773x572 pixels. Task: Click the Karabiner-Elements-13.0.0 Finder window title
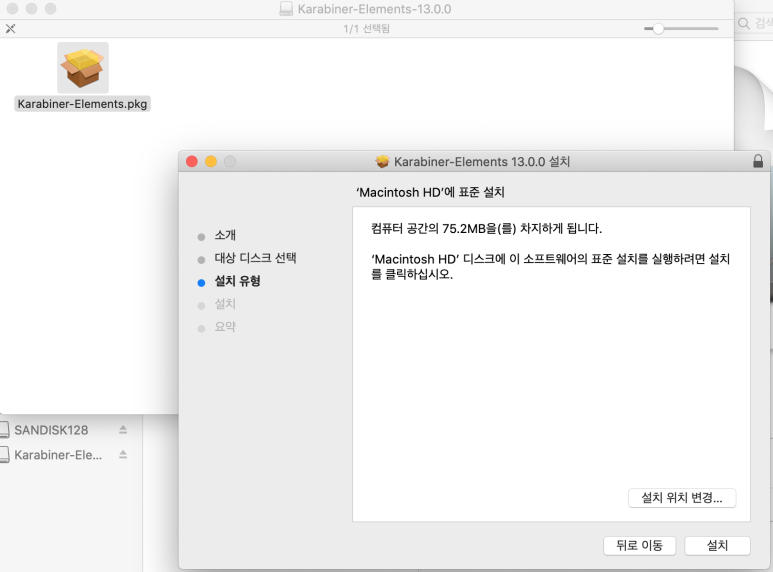pos(374,9)
